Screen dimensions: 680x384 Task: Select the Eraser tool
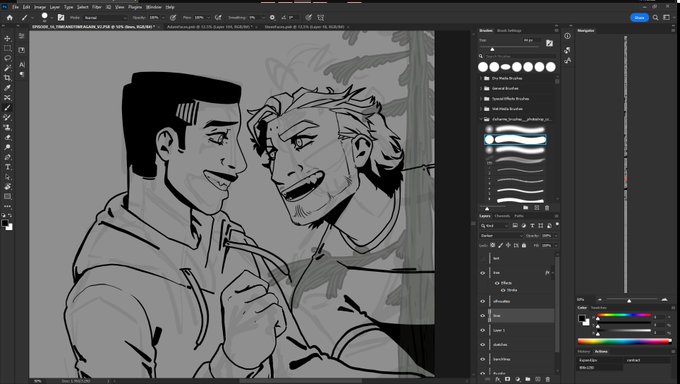[x=7, y=138]
